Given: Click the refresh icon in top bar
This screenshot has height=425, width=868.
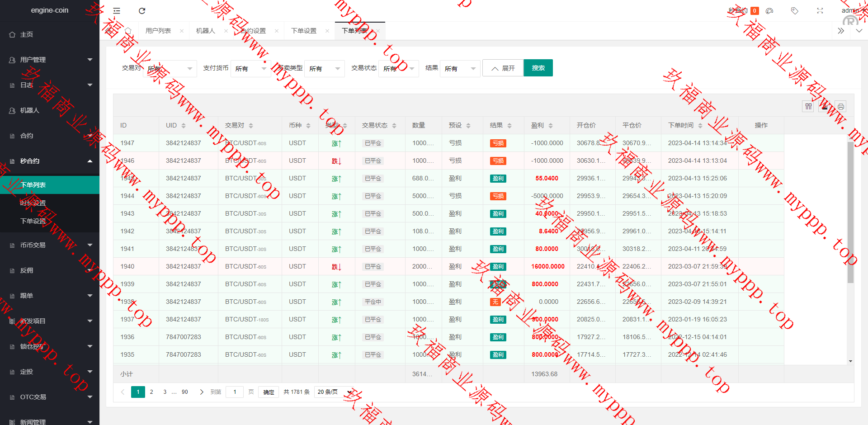Looking at the screenshot, I should 142,11.
